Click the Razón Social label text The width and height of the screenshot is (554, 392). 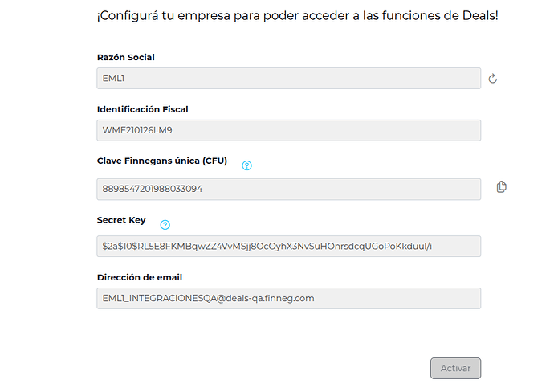125,58
